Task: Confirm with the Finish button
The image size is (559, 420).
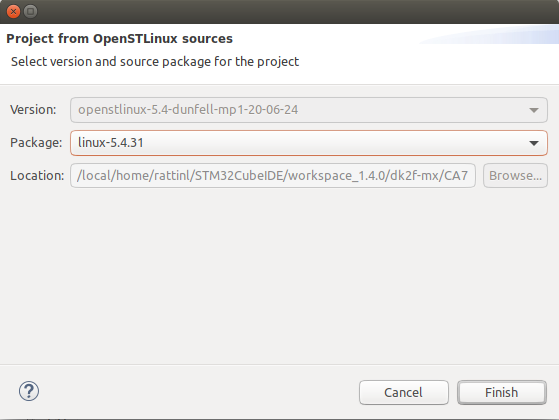Action: [502, 393]
